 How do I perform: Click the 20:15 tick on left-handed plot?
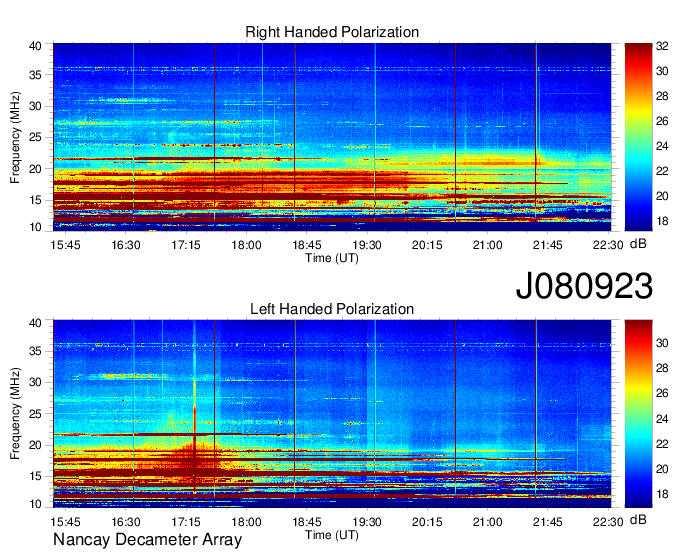427,522
